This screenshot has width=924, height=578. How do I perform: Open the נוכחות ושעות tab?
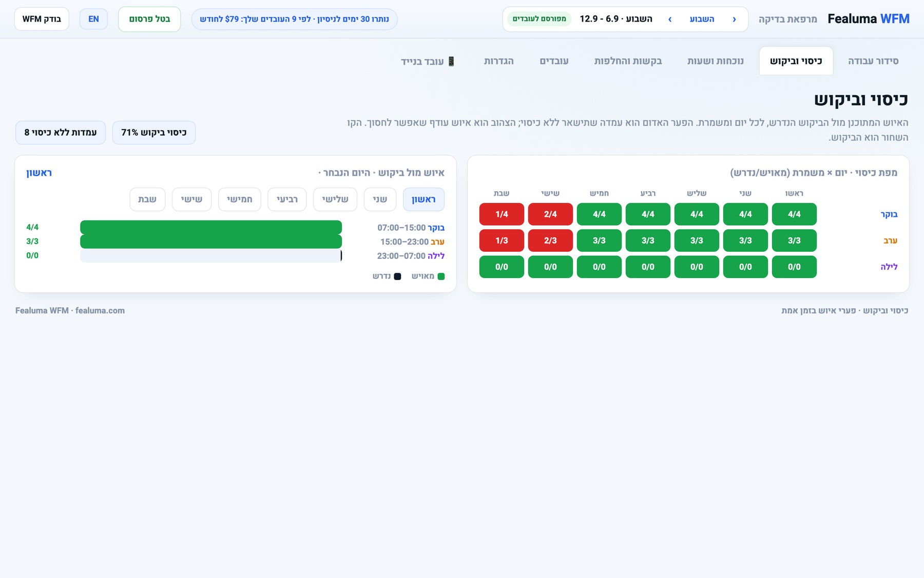click(716, 61)
